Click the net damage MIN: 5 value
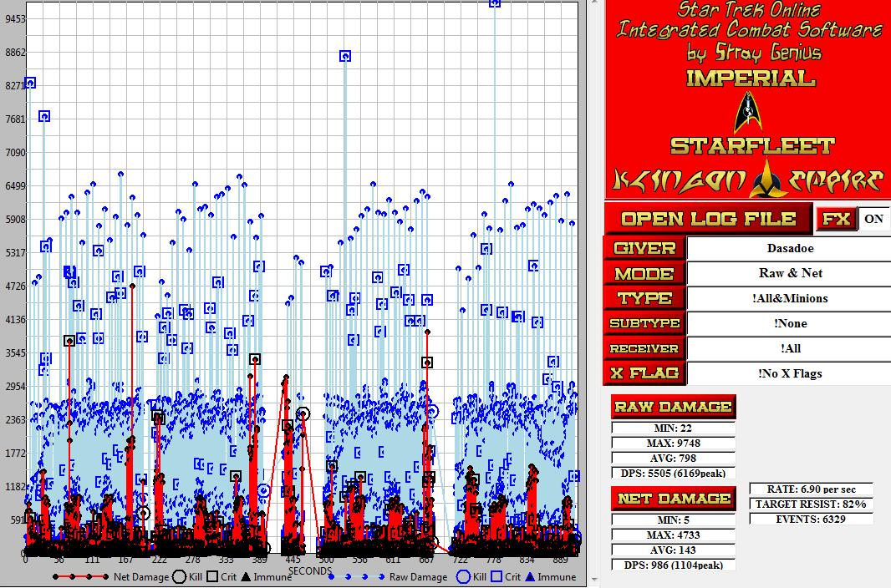 (674, 520)
